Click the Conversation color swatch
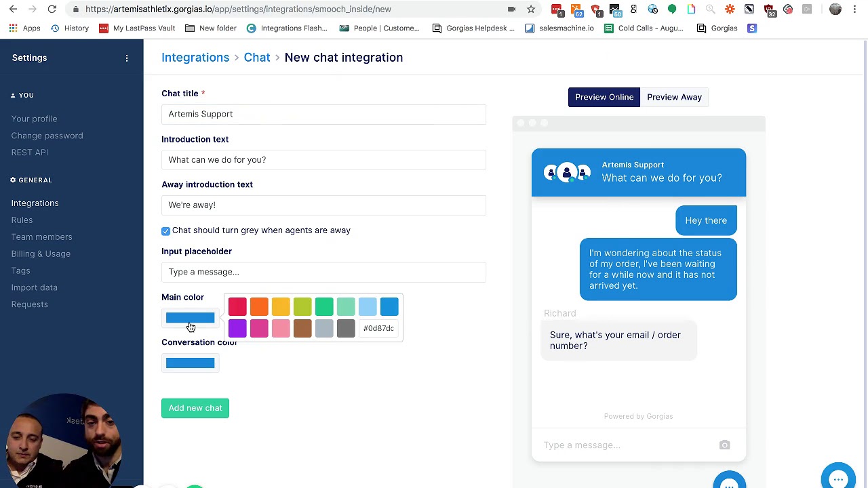Screen dimensions: 868x488 coord(190,363)
